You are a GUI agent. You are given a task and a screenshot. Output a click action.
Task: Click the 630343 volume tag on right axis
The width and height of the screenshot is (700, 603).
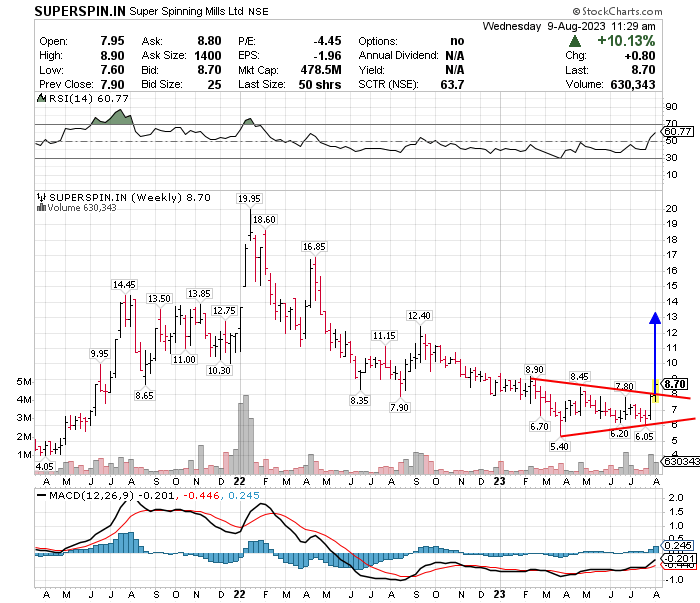point(682,461)
